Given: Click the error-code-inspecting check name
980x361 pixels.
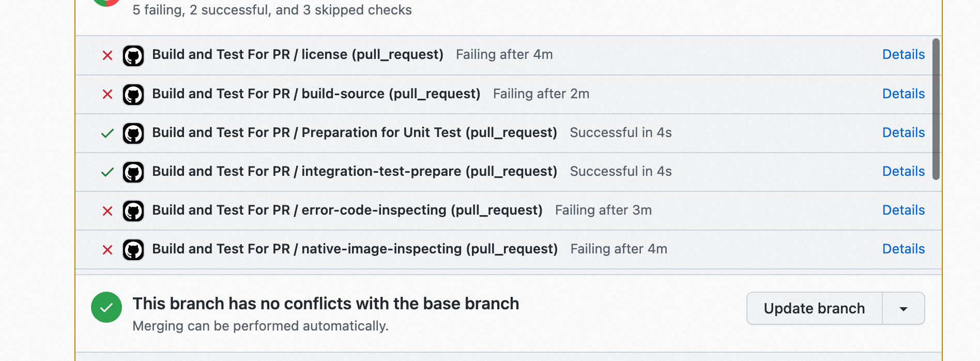Looking at the screenshot, I should coord(347,210).
